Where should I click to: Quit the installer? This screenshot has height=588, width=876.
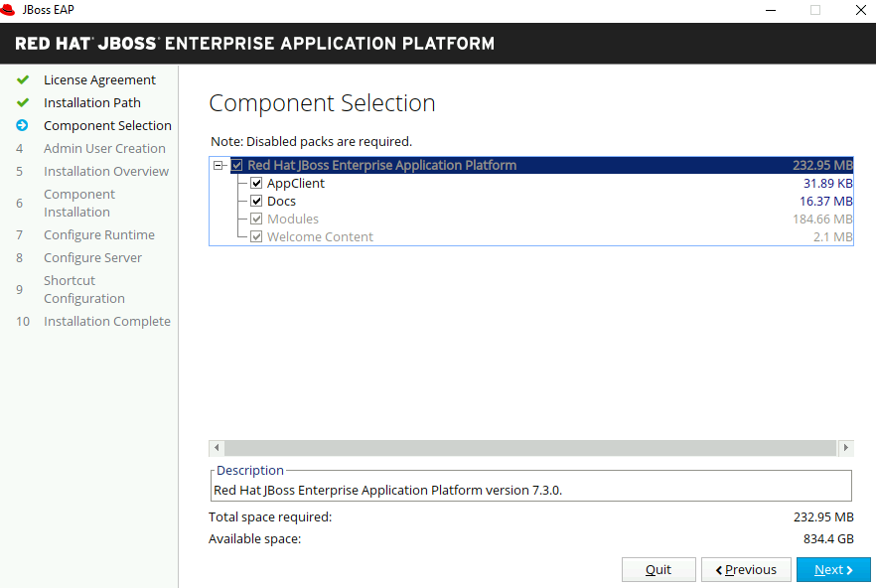click(x=658, y=569)
